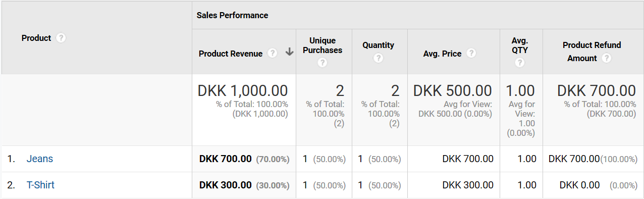Select T-Shirt refund amount DKK 0.00 cell
The height and width of the screenshot is (199, 644).
click(x=579, y=185)
